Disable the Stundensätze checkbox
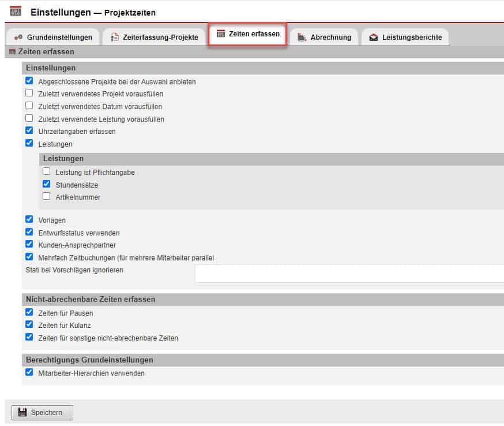 point(47,184)
